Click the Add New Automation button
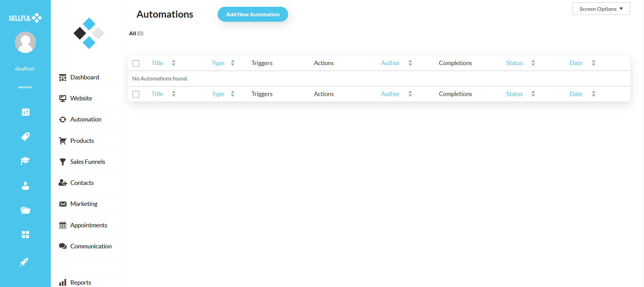This screenshot has width=644, height=287. click(253, 14)
